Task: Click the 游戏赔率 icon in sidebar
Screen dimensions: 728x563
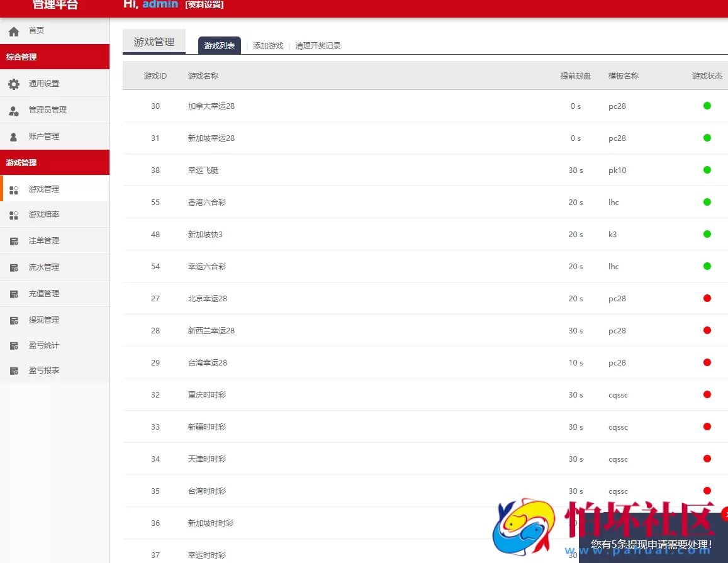Action: pos(14,215)
